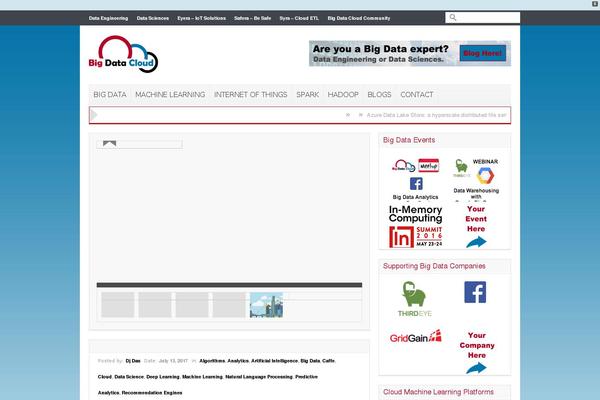Click the Are you a Big Data expert banner

[410, 54]
